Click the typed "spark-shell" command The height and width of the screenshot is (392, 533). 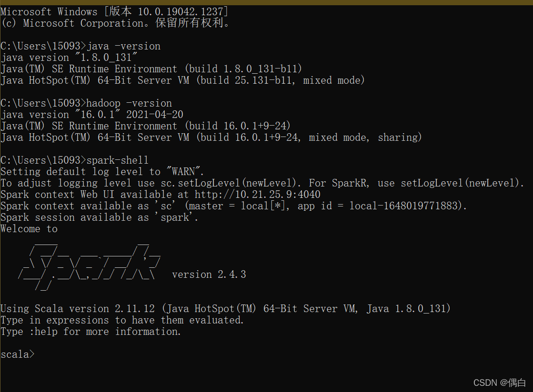(x=118, y=160)
